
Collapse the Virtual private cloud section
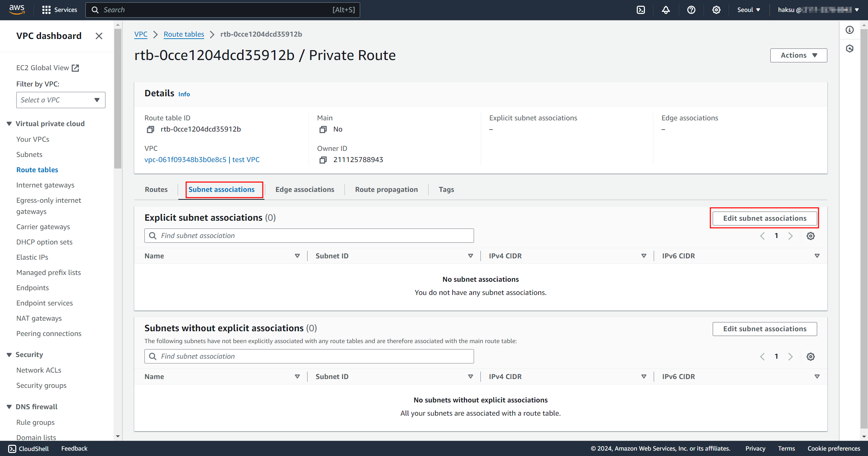coord(9,124)
